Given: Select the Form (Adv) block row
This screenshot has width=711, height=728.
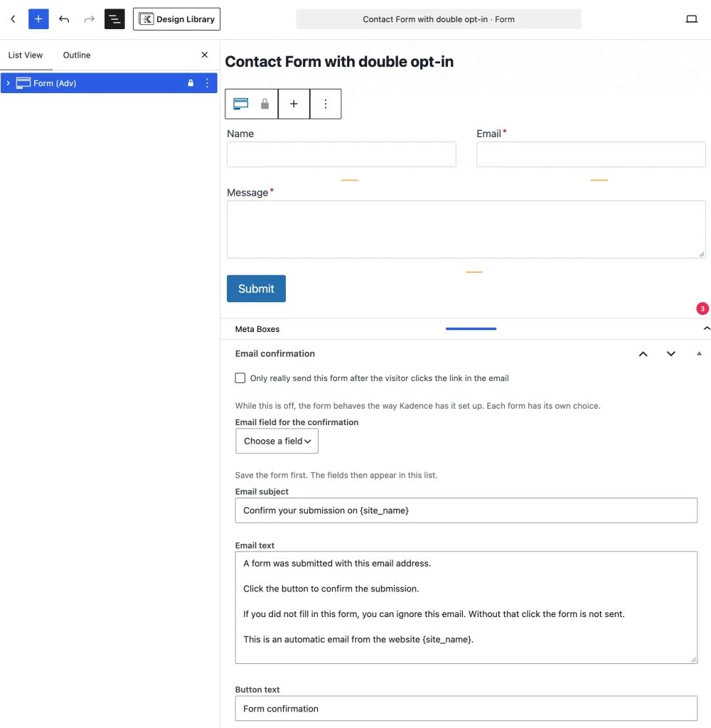Looking at the screenshot, I should pos(109,83).
